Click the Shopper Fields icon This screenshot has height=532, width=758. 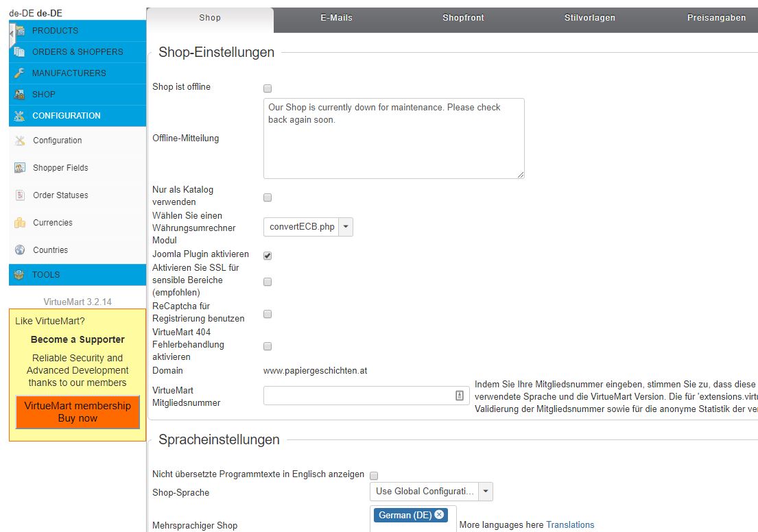20,168
